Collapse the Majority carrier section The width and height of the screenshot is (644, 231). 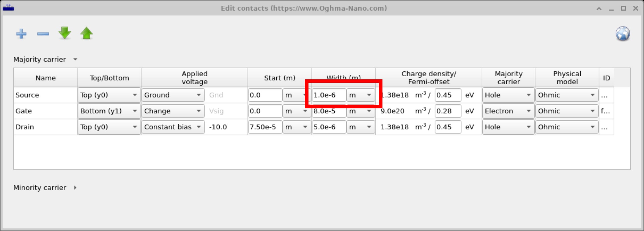tap(75, 59)
